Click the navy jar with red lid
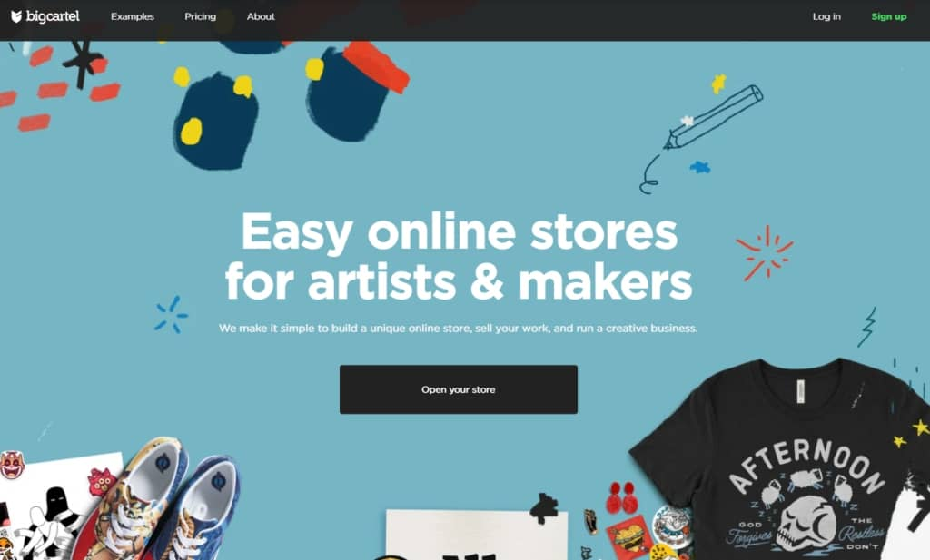This screenshot has width=930, height=560. point(356,92)
